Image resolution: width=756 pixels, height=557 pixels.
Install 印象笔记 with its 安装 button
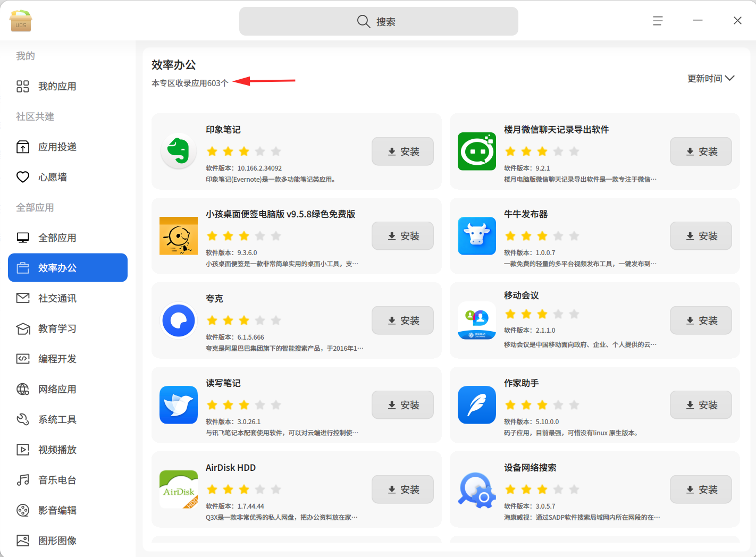click(x=402, y=151)
